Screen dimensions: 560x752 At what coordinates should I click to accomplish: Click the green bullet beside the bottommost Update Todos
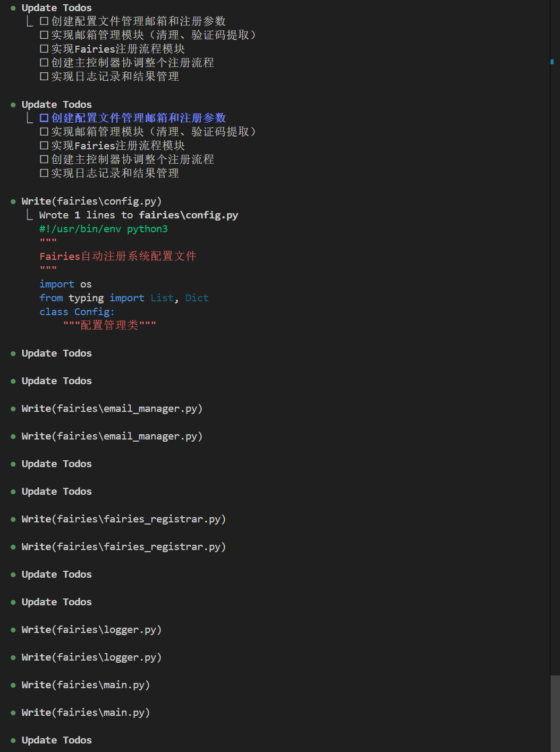[x=13, y=741]
